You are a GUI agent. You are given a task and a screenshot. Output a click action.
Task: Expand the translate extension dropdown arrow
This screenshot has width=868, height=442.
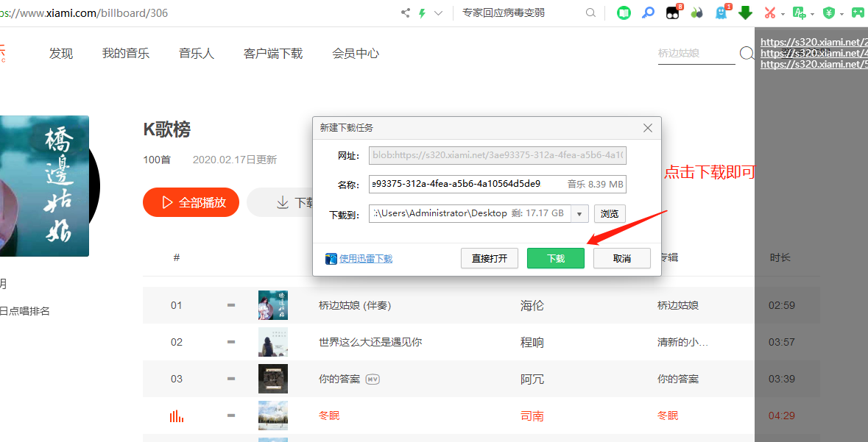coord(812,14)
